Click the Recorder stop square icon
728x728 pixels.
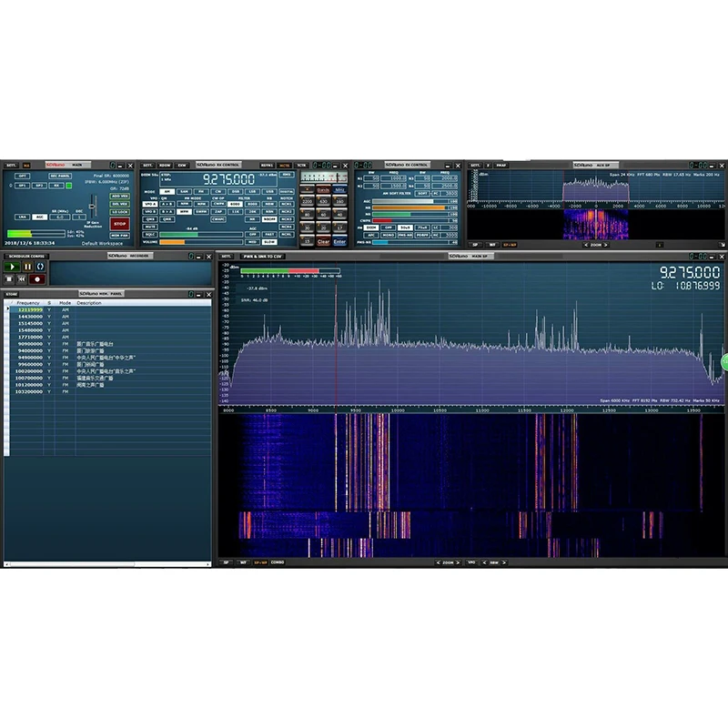9,279
